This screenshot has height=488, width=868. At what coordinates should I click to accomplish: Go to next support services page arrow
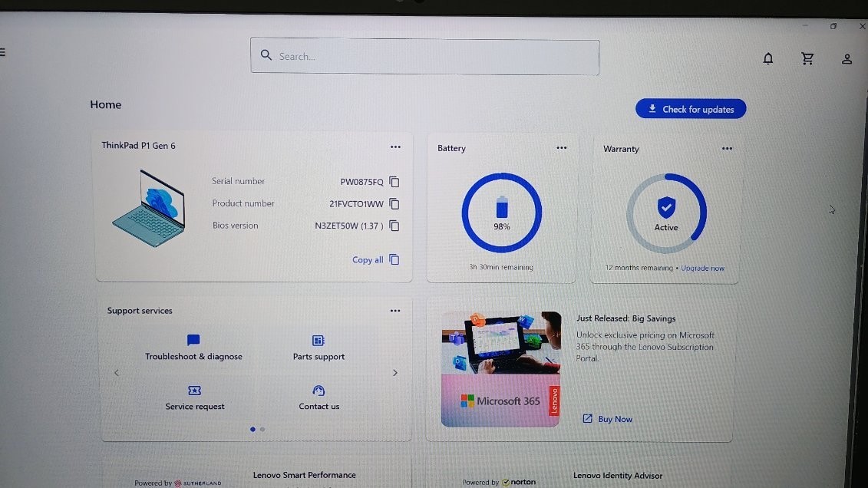394,373
